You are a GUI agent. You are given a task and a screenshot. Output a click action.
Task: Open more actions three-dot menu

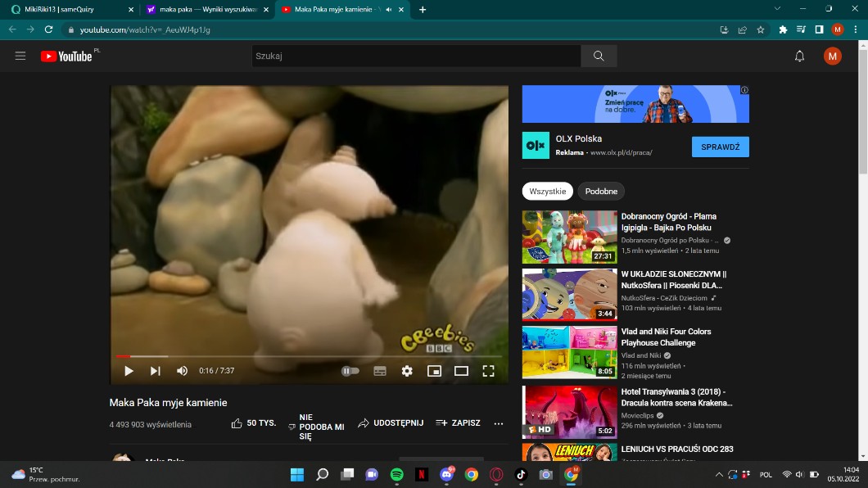click(x=499, y=423)
